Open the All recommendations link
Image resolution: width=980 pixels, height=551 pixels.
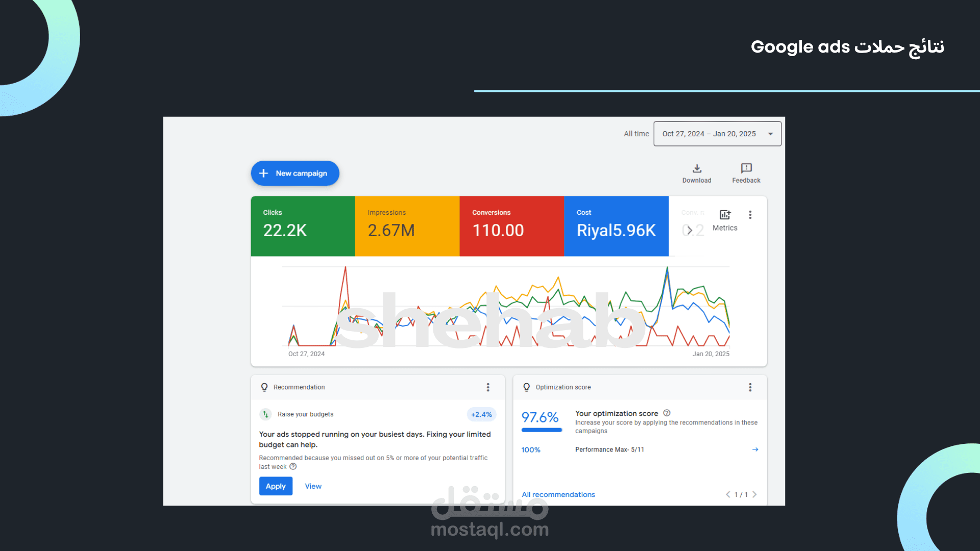coord(558,494)
